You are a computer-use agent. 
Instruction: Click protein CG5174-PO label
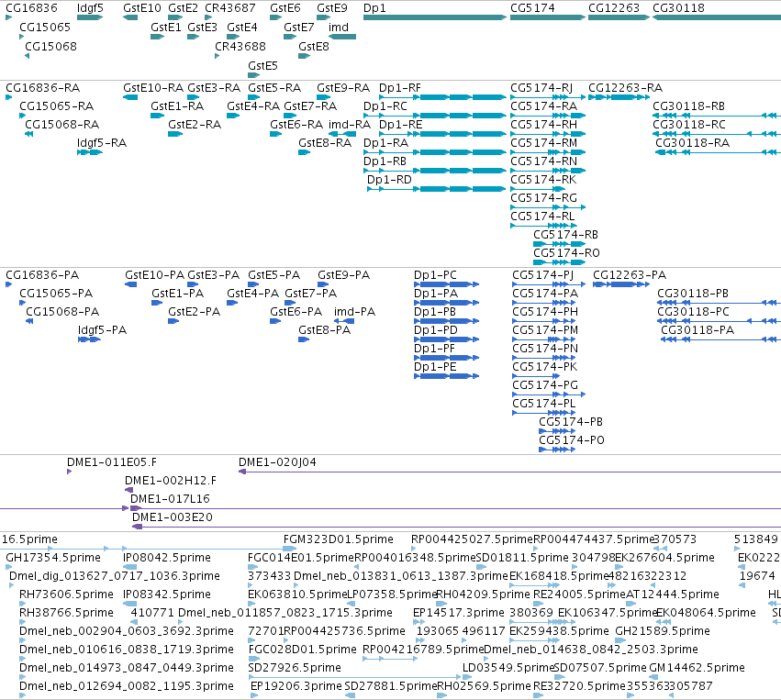tap(572, 440)
